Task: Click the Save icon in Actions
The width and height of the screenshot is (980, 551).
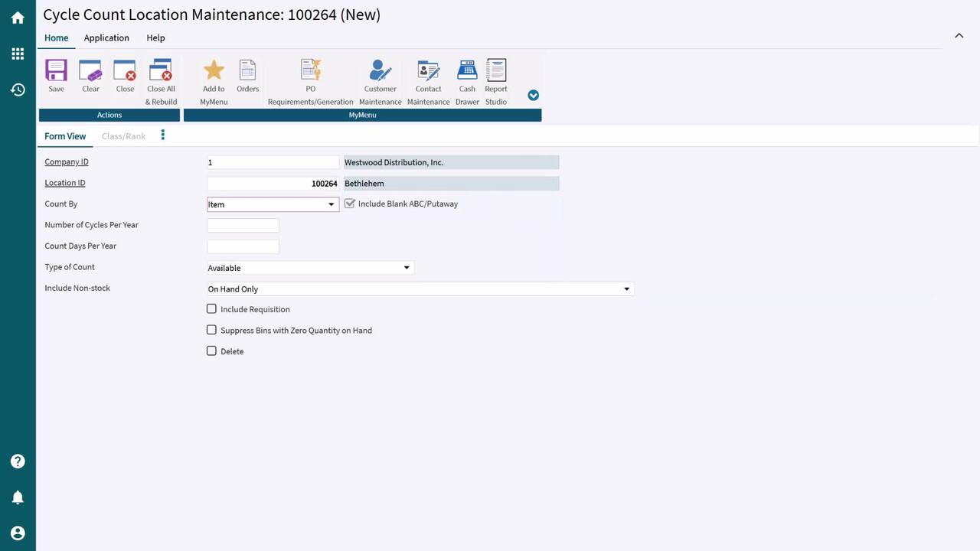Action: click(x=56, y=71)
